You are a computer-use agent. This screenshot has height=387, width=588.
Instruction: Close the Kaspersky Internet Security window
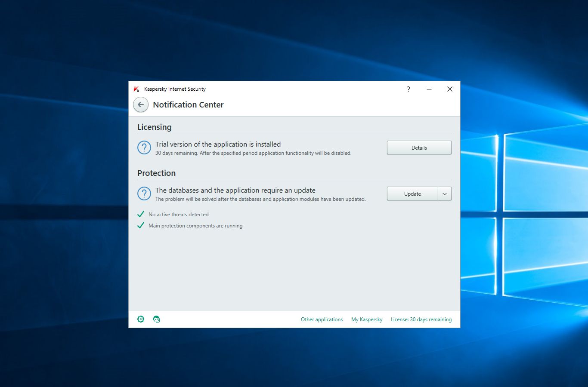click(450, 89)
